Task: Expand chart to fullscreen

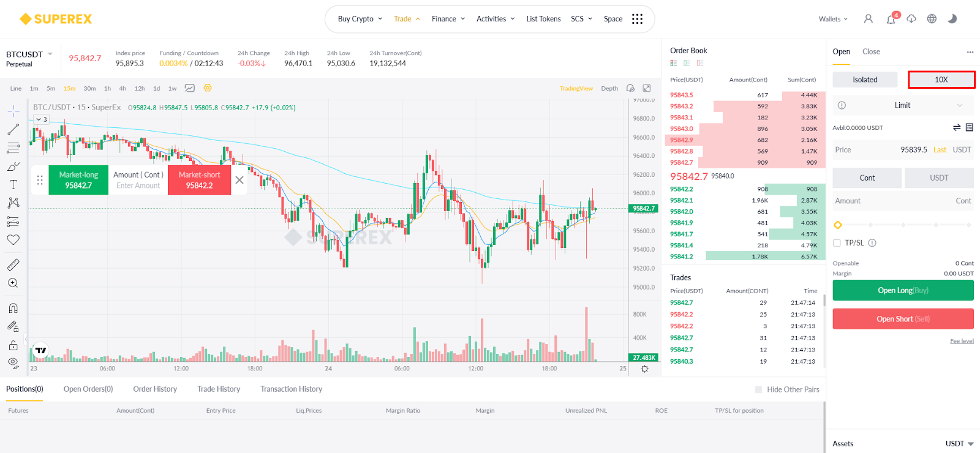Action: point(646,88)
